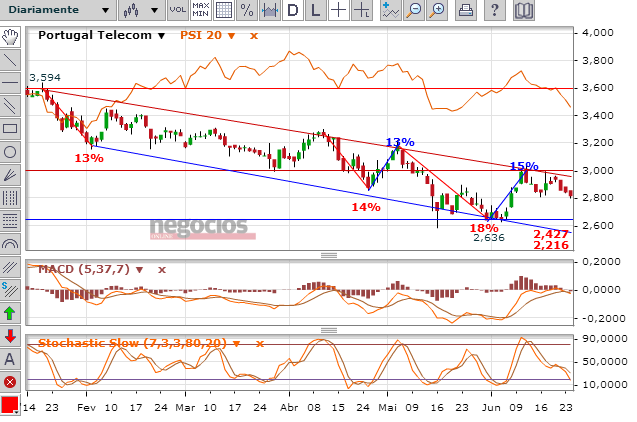The width and height of the screenshot is (637, 422).
Task: Select the horizontal retracement lines tool
Action: 10,221
